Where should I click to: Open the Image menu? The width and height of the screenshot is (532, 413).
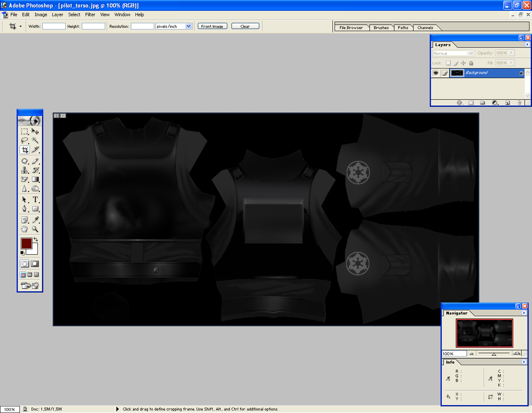pos(41,15)
